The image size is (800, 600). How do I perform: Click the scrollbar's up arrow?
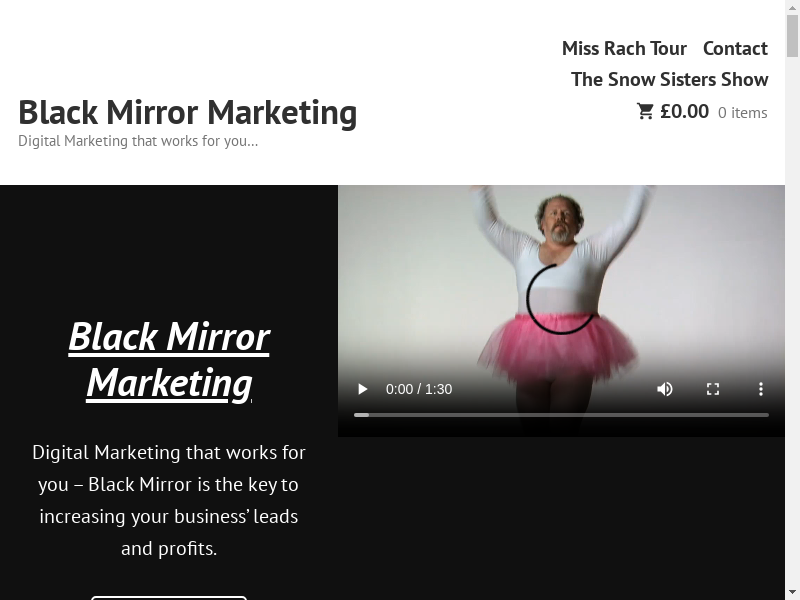tap(792, 6)
